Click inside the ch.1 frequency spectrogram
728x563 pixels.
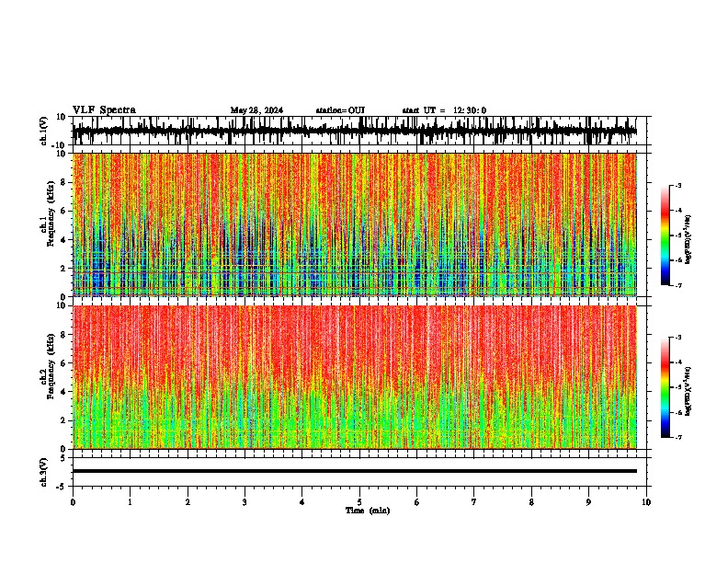click(355, 224)
